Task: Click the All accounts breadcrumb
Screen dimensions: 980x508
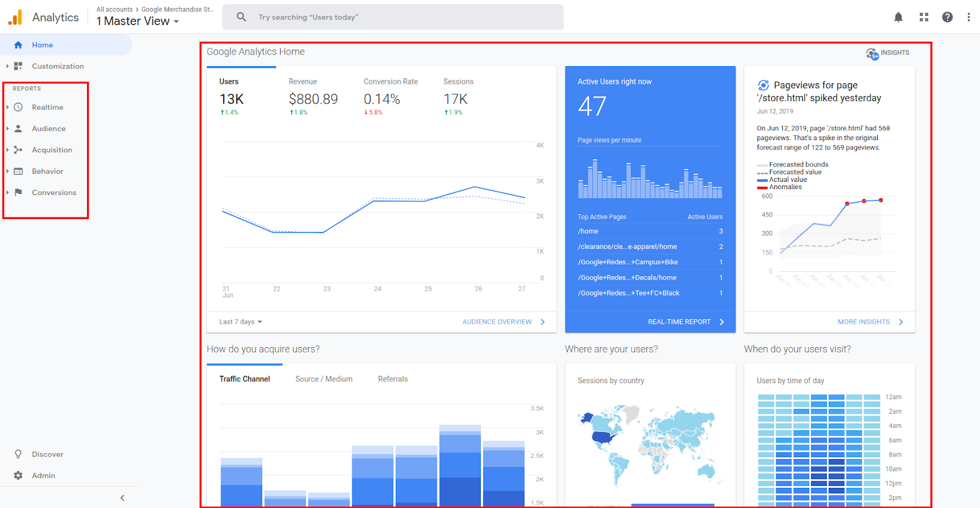Action: 115,9
